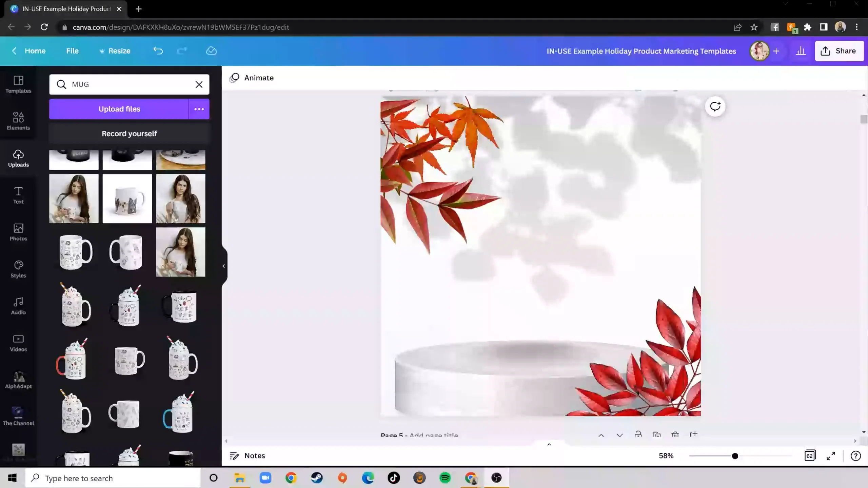Viewport: 868px width, 488px height.
Task: Open the Notes panel
Action: [247, 456]
